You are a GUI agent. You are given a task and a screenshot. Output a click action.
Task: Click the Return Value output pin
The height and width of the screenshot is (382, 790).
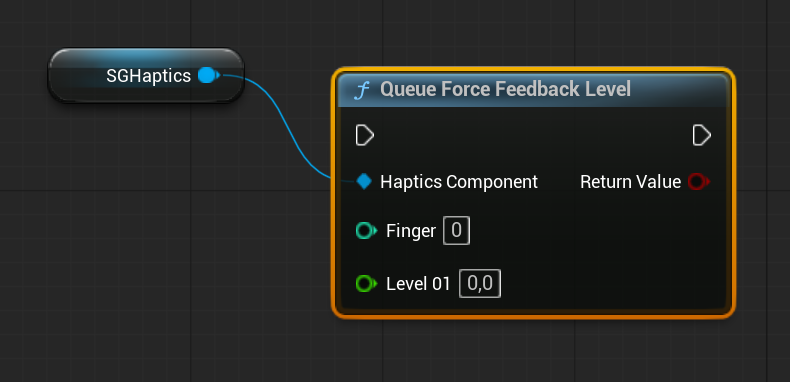pos(699,181)
